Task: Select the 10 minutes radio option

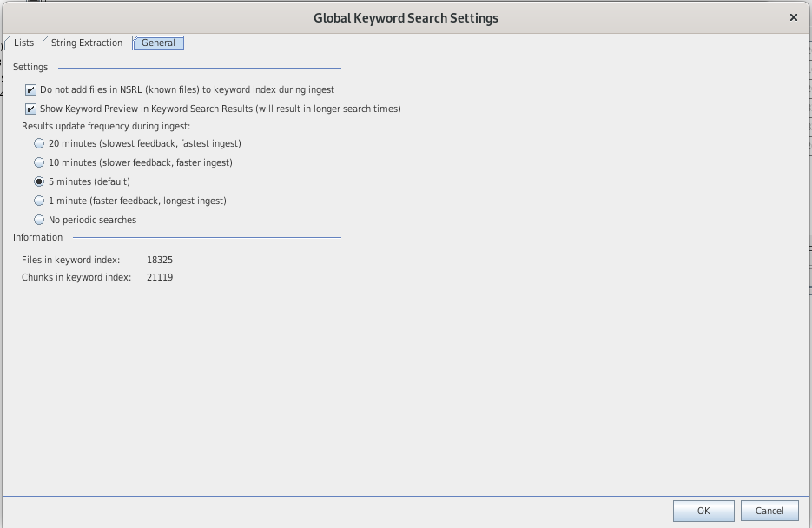Action: (39, 162)
